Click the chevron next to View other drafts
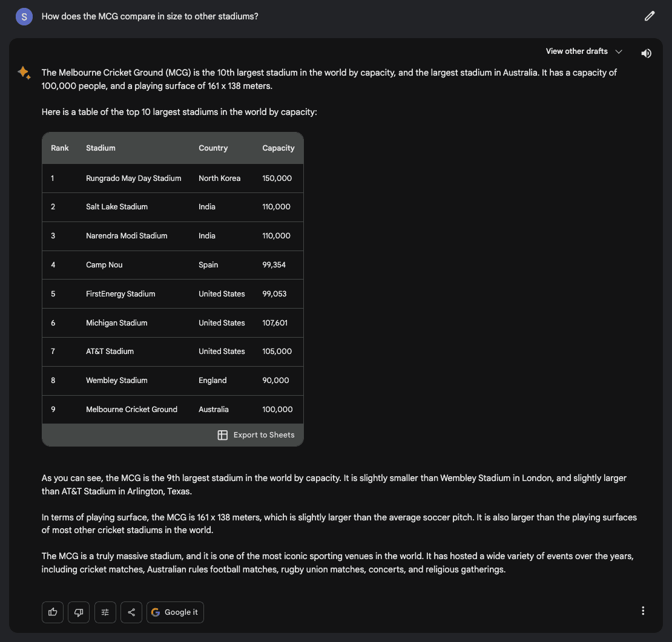 pos(619,52)
